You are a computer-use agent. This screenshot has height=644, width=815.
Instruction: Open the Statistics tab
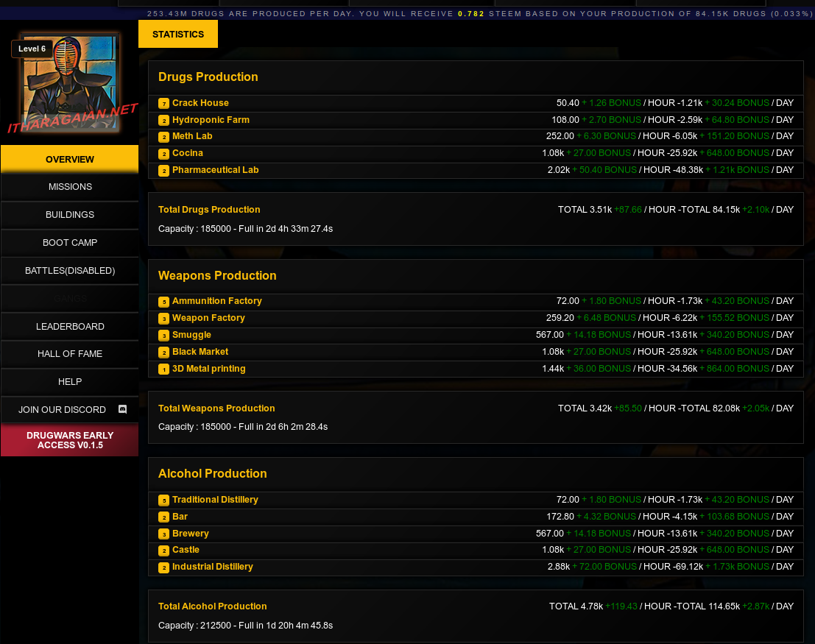pyautogui.click(x=178, y=34)
